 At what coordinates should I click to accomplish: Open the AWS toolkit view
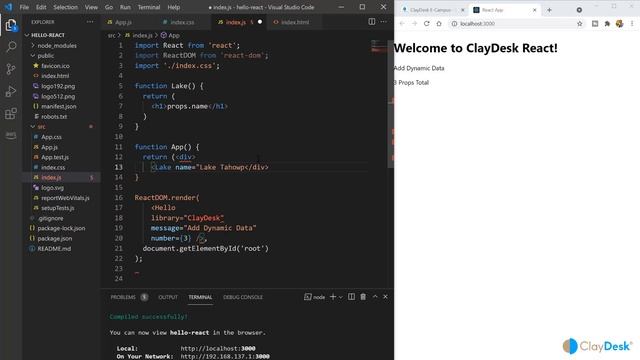pyautogui.click(x=11, y=135)
